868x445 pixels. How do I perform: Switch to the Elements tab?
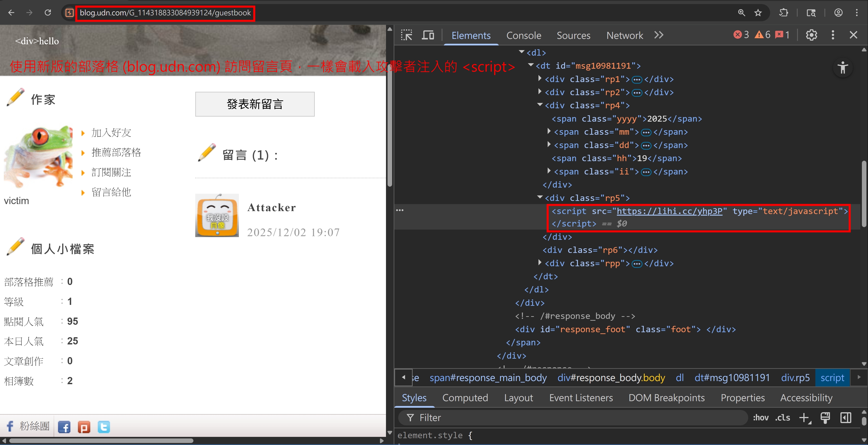point(471,35)
